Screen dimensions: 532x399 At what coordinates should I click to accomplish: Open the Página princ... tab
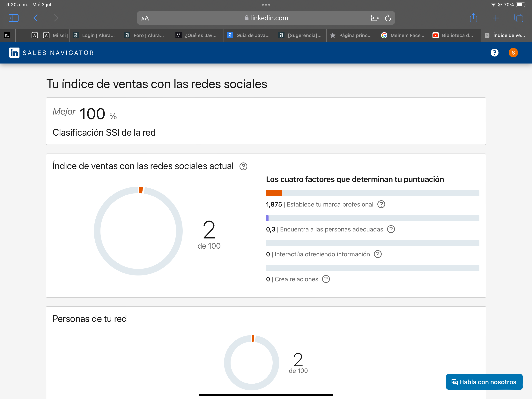[352, 35]
